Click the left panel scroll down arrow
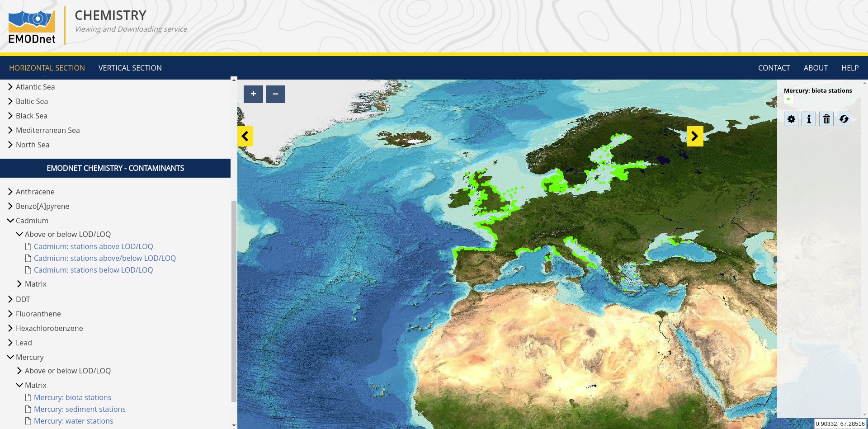 (x=234, y=425)
